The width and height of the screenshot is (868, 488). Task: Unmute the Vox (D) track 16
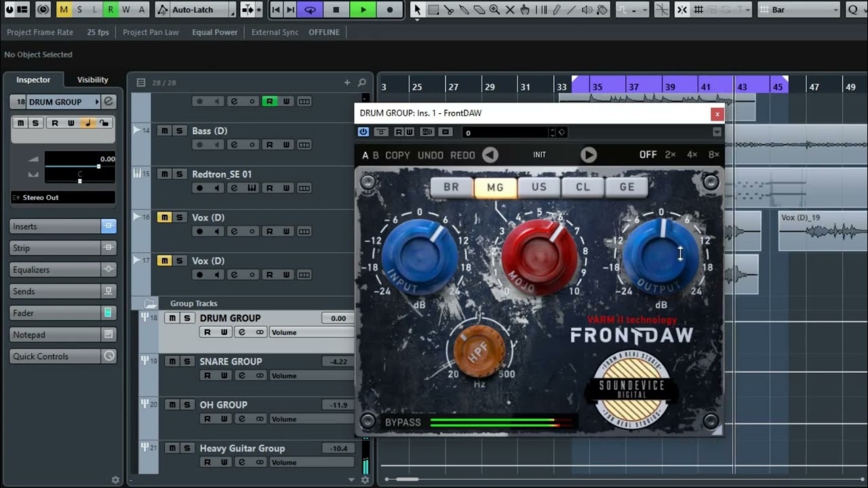coord(165,218)
